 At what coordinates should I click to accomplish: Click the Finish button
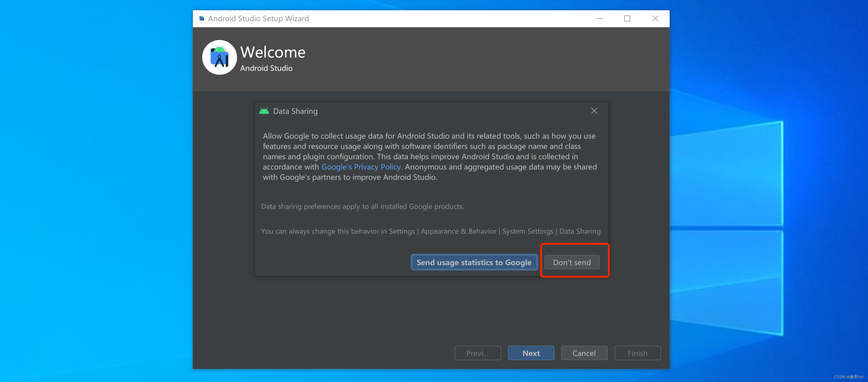637,353
